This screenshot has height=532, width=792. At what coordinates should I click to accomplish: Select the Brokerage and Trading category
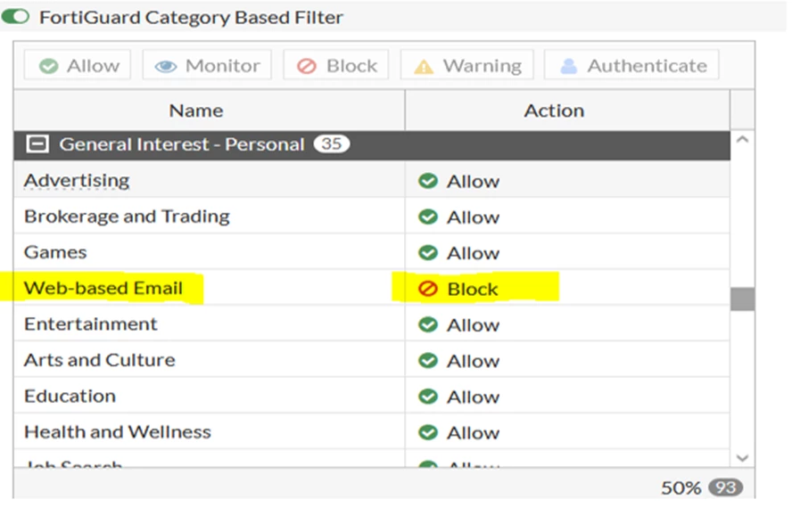pyautogui.click(x=127, y=217)
